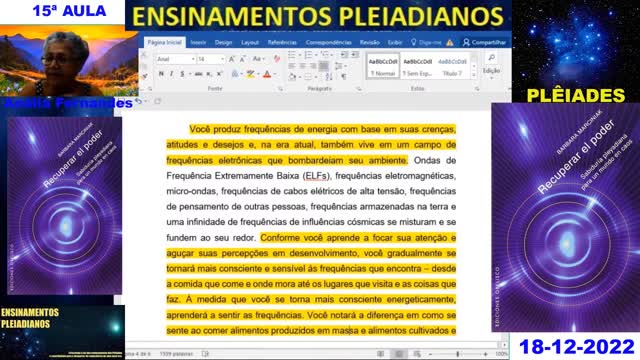
Task: Insert a bulleted list
Action: [292, 55]
